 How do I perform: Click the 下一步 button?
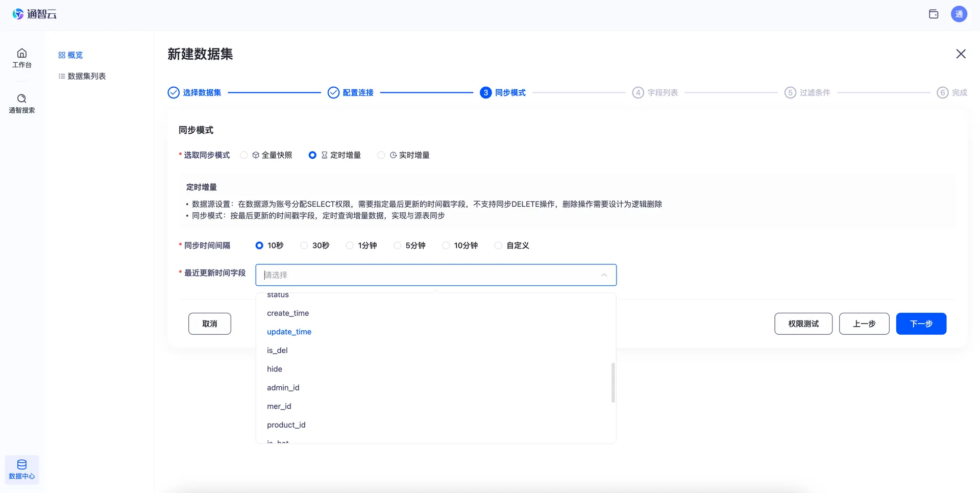(921, 324)
